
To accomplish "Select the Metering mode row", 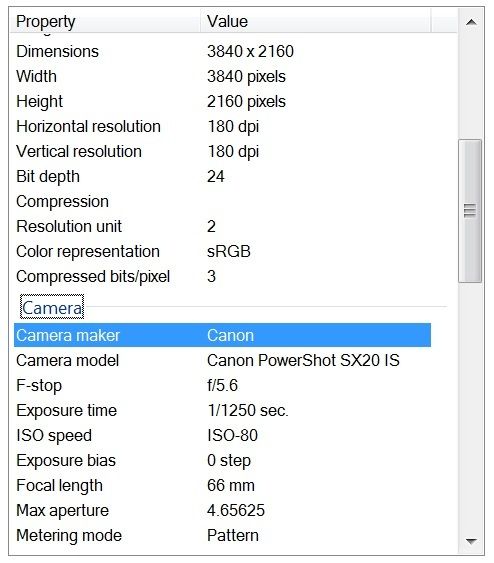I will click(222, 535).
